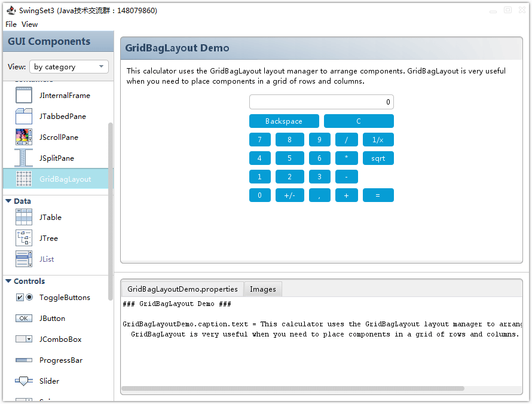The width and height of the screenshot is (532, 404).
Task: Open the View by category dropdown
Action: click(x=69, y=66)
